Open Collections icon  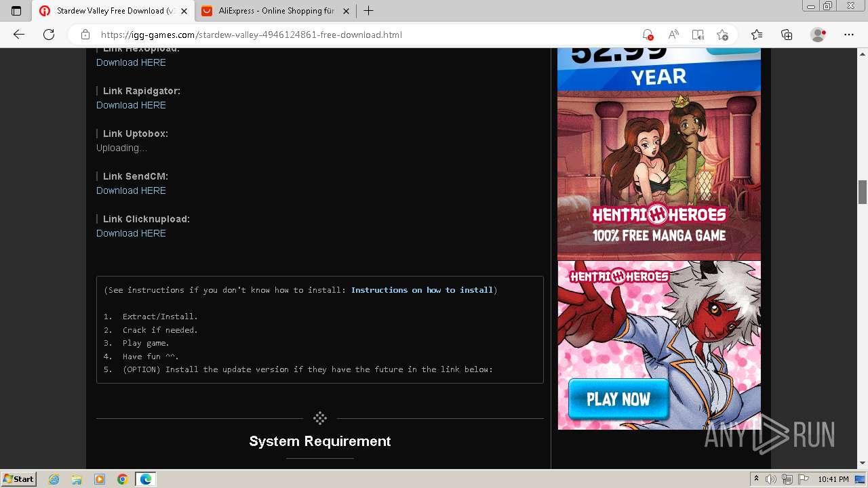tap(787, 35)
